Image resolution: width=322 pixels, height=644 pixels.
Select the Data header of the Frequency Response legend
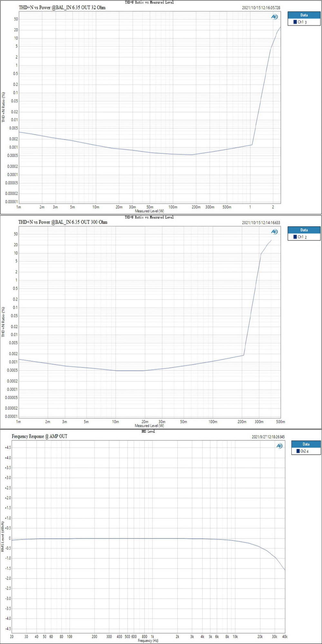coord(306,444)
